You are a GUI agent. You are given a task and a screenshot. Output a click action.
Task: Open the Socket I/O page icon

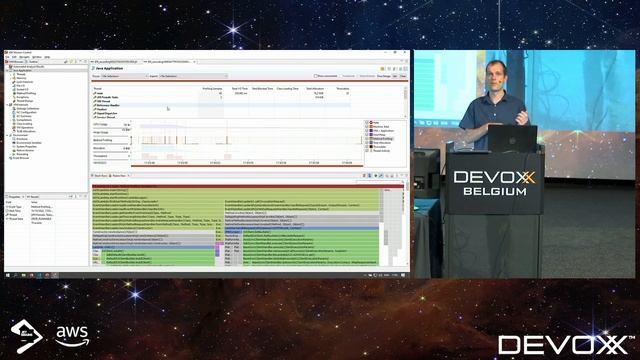(14, 89)
